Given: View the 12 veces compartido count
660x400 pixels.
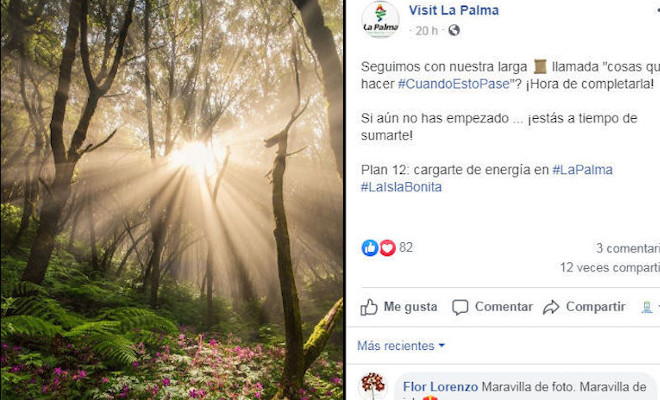Looking at the screenshot, I should tap(609, 267).
